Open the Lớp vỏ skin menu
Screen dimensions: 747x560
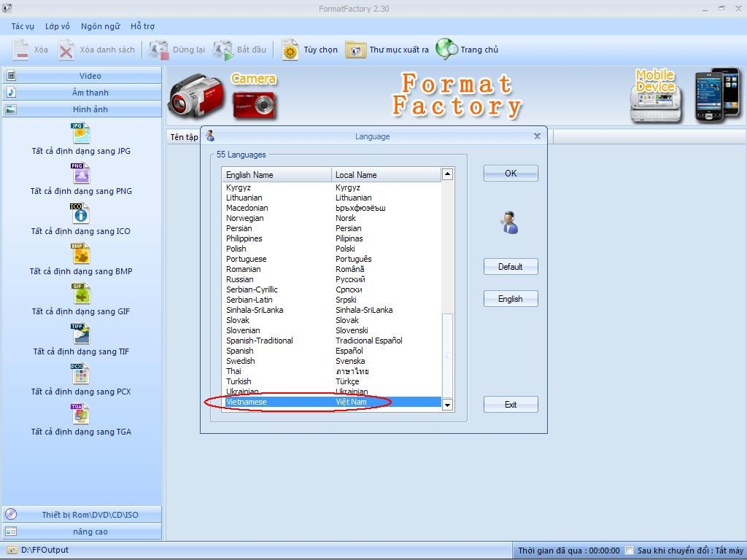[x=58, y=26]
